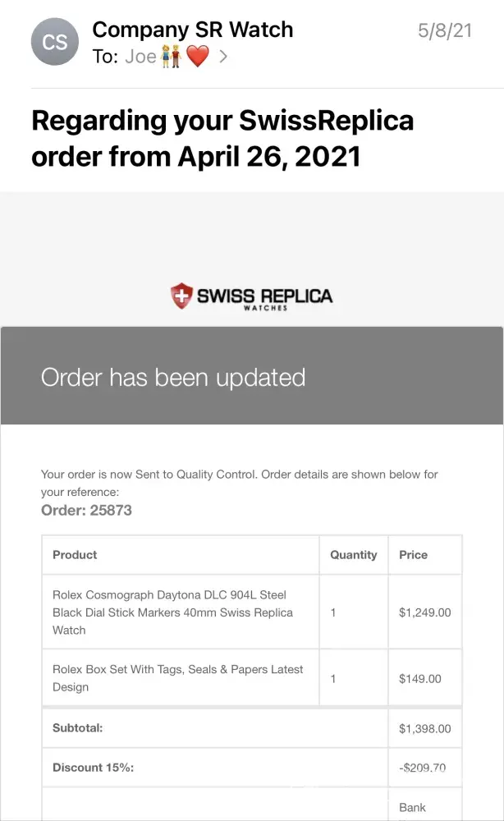Expand recipient details chevron next to Joe
The width and height of the screenshot is (504, 821).
pyautogui.click(x=223, y=57)
